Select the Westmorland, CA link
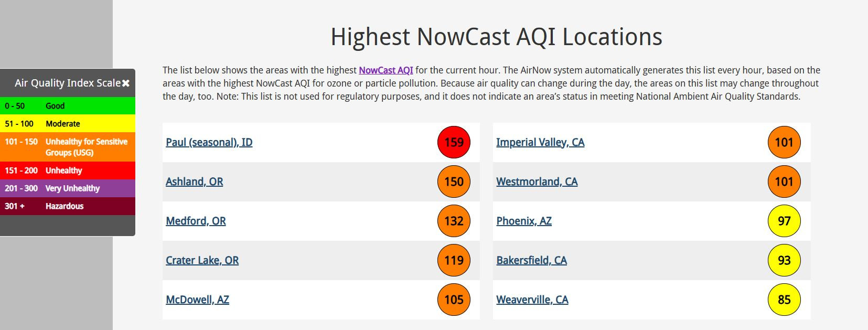The image size is (868, 330). 537,182
